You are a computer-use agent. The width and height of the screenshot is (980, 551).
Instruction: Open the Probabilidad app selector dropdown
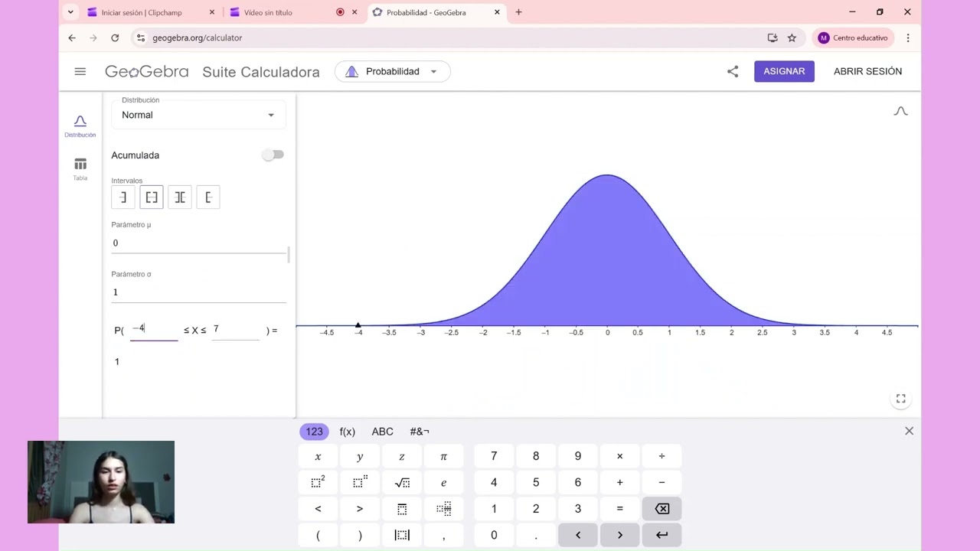392,71
